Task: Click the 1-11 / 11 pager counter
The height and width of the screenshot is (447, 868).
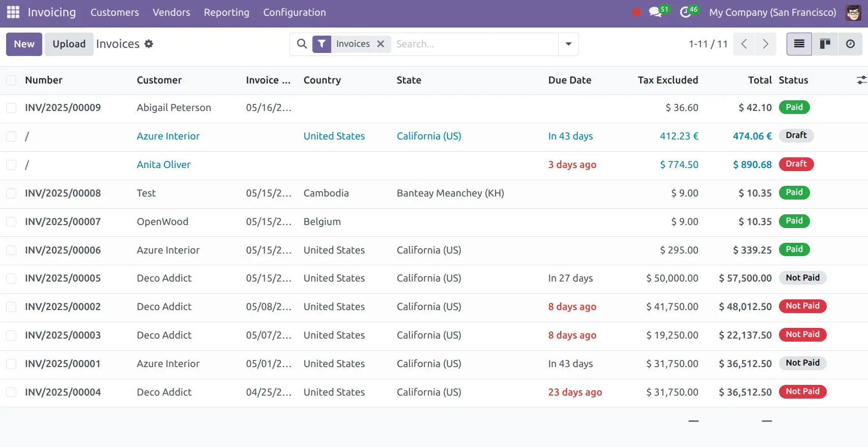Action: click(708, 44)
